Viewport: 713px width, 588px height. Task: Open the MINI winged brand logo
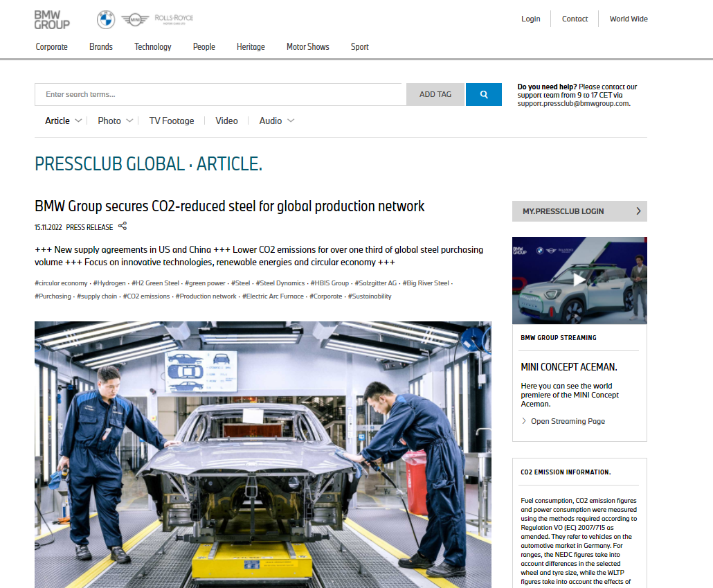tap(135, 19)
